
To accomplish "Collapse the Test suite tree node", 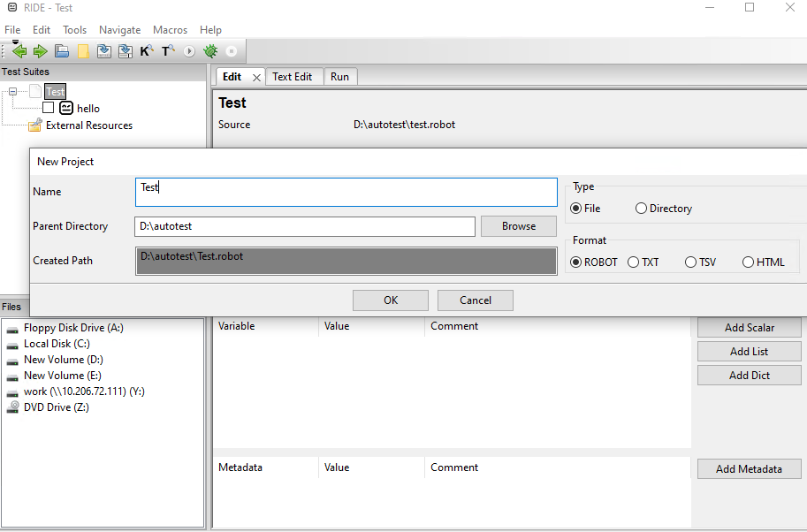I will tap(13, 92).
